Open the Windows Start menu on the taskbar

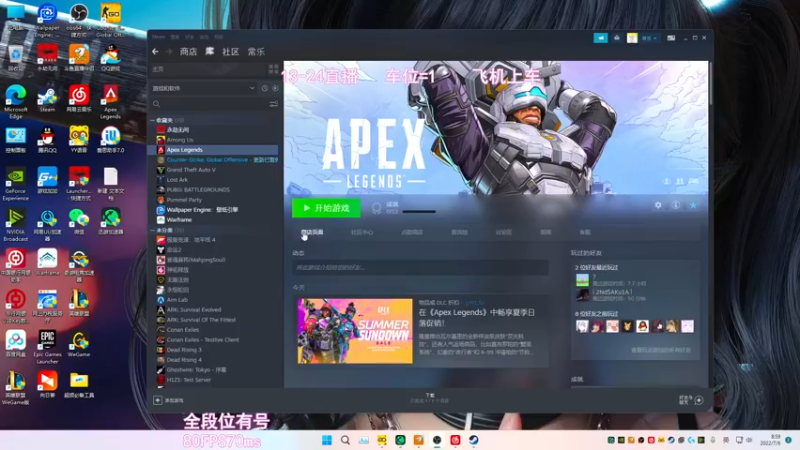click(327, 440)
